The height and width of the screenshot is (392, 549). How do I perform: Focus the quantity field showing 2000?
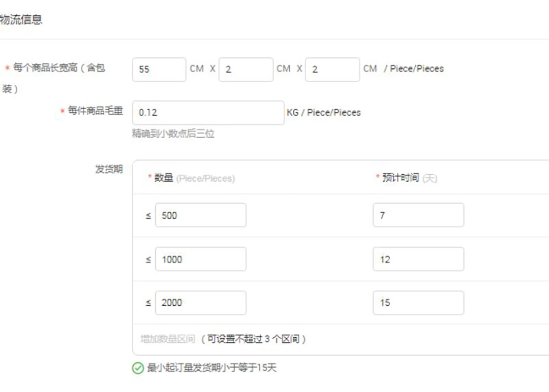click(x=200, y=303)
